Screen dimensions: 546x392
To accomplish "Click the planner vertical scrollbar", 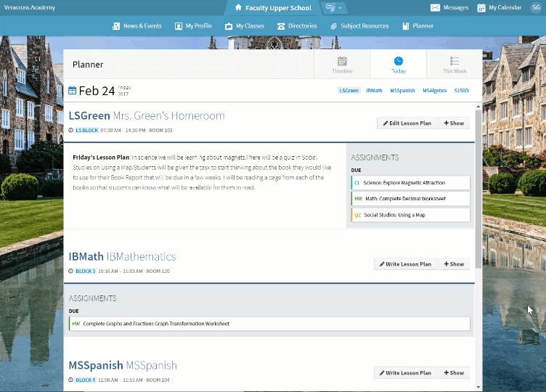I will click(x=478, y=181).
